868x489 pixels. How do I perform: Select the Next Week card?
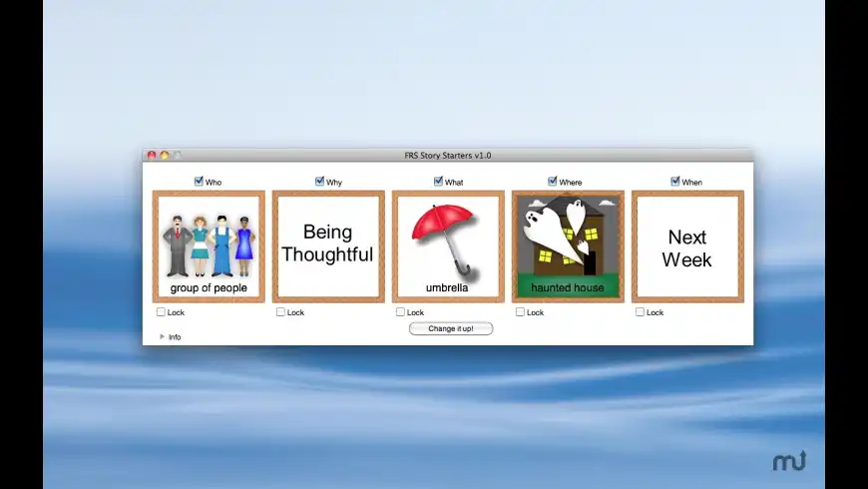pos(687,246)
